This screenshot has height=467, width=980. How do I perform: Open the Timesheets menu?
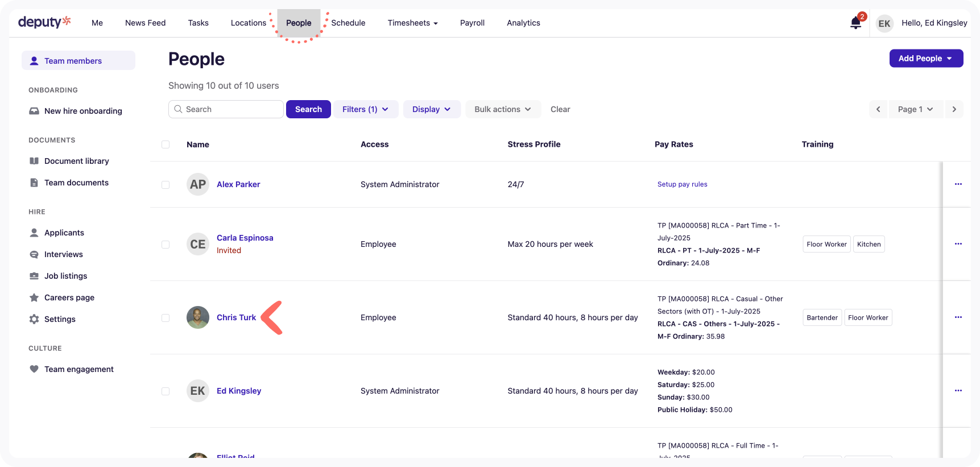412,23
